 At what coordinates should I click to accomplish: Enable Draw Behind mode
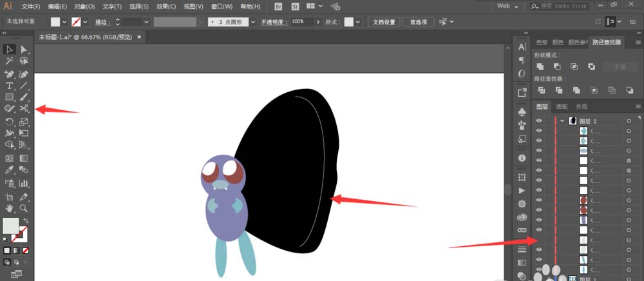click(17, 262)
